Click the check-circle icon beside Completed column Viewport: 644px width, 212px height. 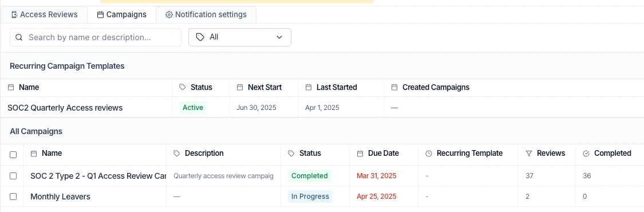pyautogui.click(x=586, y=154)
